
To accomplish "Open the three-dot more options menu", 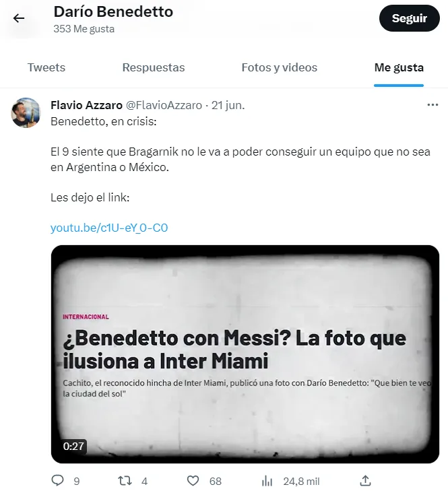I will pos(433,105).
